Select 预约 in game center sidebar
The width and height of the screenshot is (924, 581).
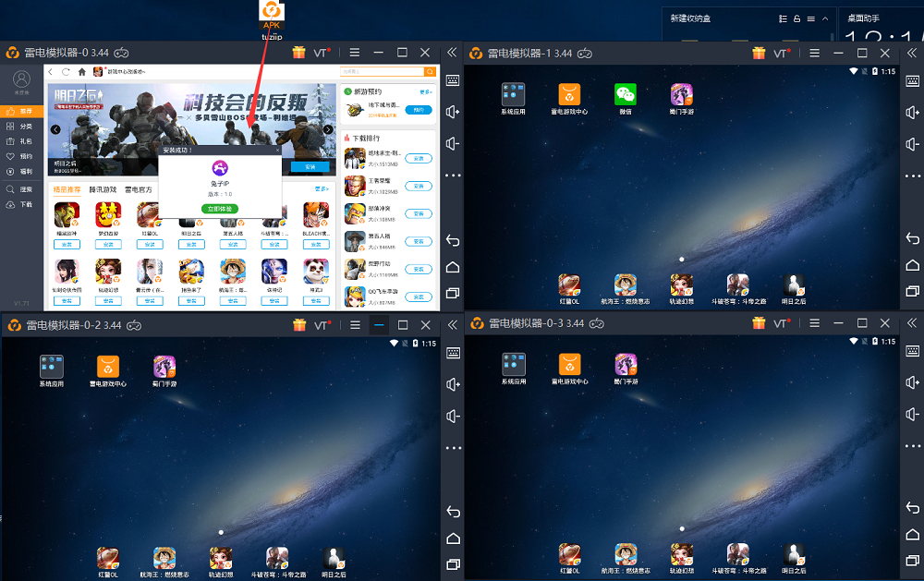(21, 156)
